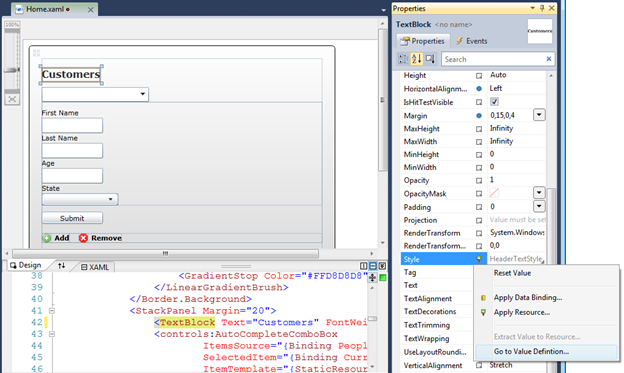Select the Home.xaml document tab
This screenshot has height=373, width=624.
[45, 9]
